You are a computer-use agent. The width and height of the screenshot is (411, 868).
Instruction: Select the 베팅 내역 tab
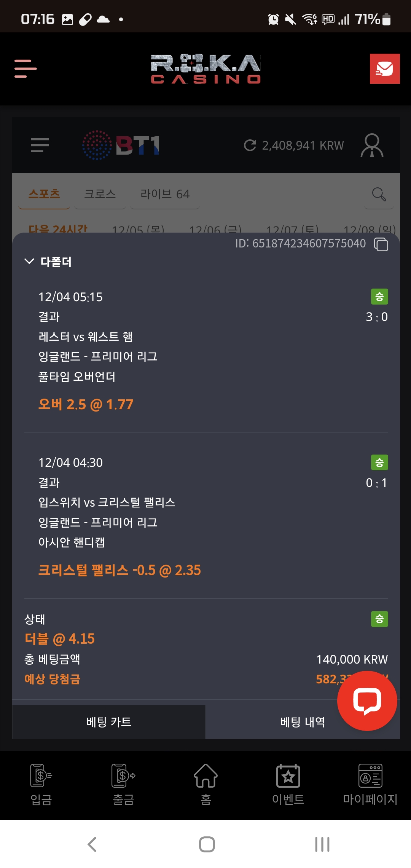pos(303,722)
